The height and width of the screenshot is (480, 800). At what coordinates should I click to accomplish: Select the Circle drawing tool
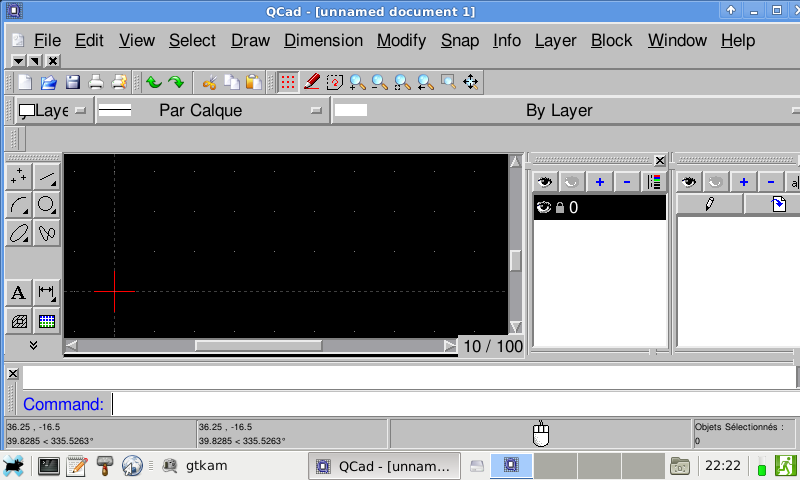click(47, 205)
